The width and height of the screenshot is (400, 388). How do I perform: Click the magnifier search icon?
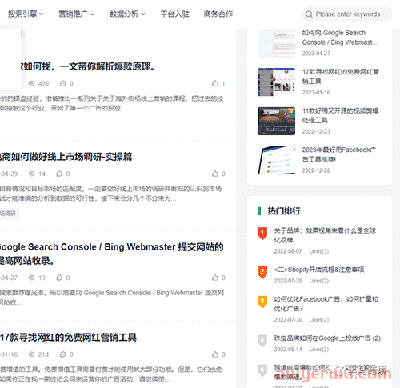click(309, 14)
